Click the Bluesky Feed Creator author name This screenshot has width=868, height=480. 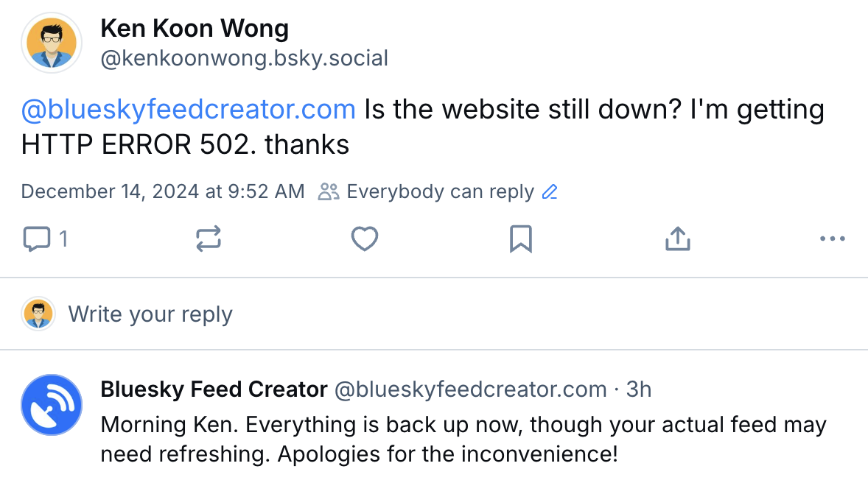pos(214,389)
